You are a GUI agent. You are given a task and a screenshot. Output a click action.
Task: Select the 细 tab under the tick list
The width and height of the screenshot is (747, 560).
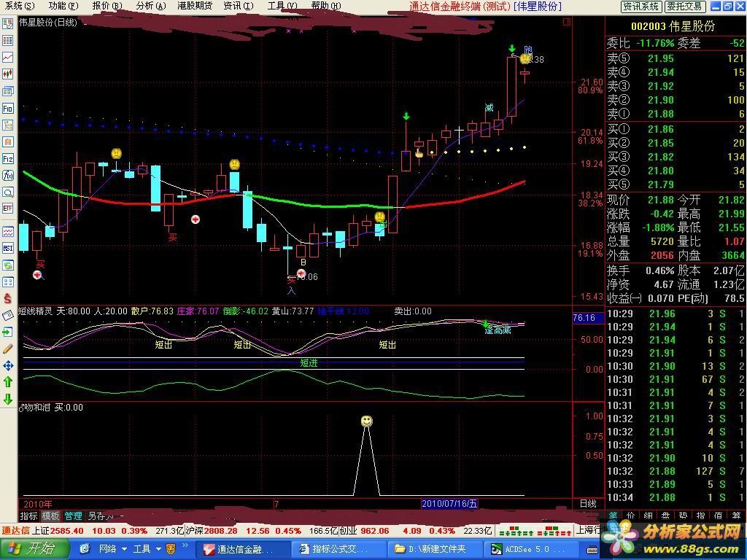coord(648,516)
